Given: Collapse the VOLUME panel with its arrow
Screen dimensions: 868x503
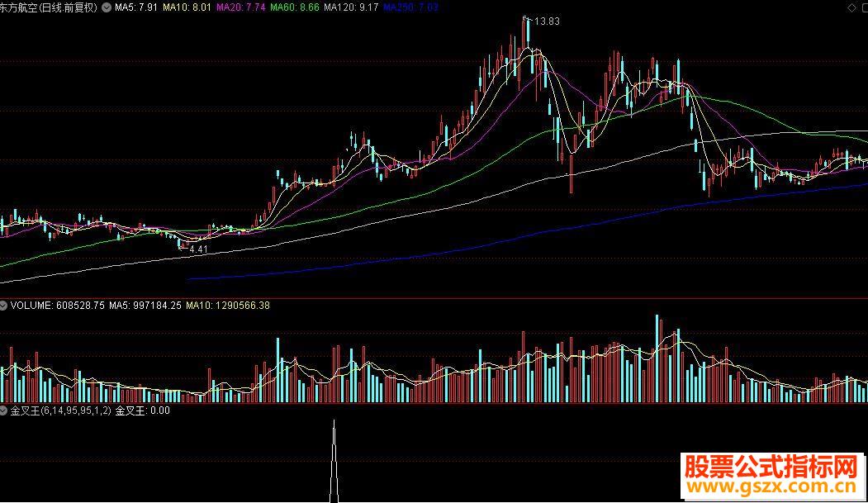Looking at the screenshot, I should (x=3, y=306).
